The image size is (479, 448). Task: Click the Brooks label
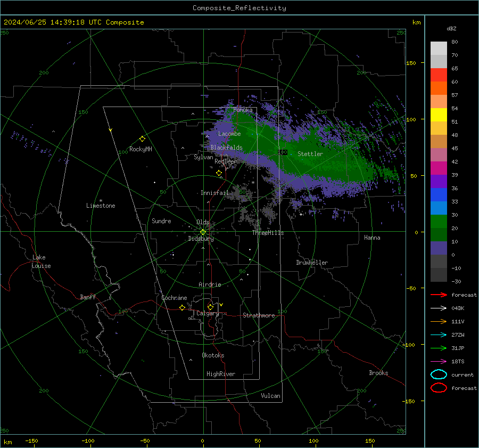point(378,373)
